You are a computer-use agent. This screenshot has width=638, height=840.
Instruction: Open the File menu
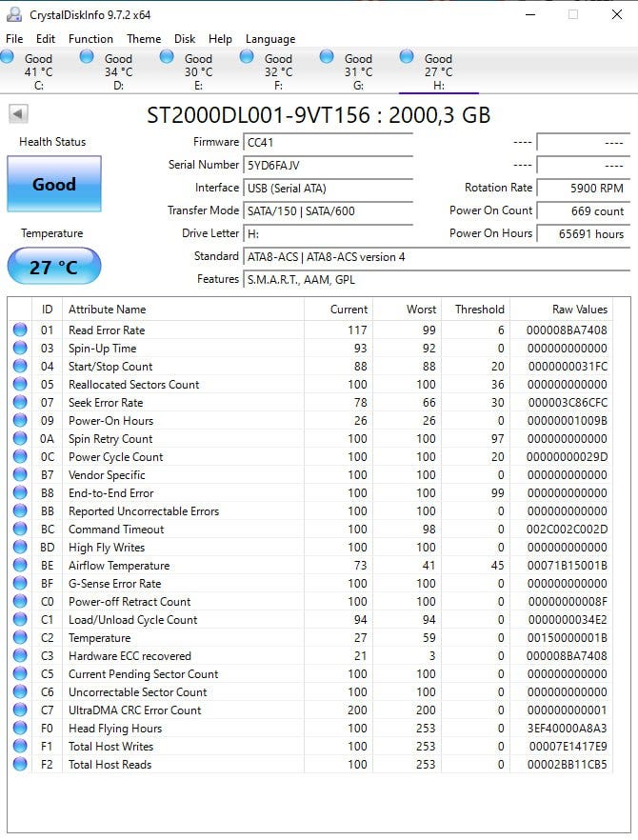pos(14,38)
